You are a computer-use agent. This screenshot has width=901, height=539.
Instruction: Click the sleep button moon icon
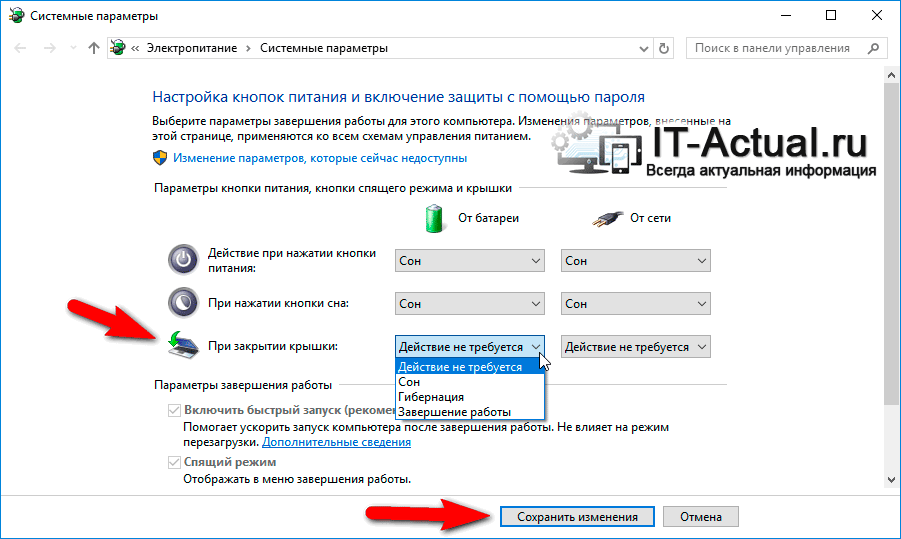(x=183, y=302)
